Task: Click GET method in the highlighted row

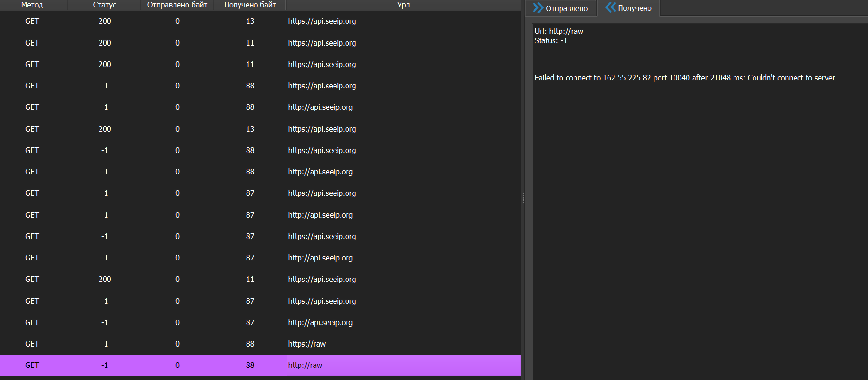Action: coord(32,365)
